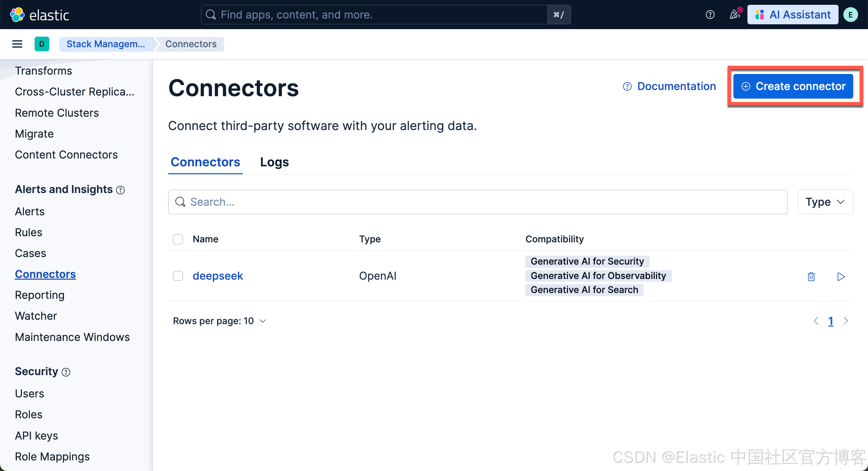Screen dimensions: 868x471
Task: Click the Elastic logo
Action: tap(39, 15)
